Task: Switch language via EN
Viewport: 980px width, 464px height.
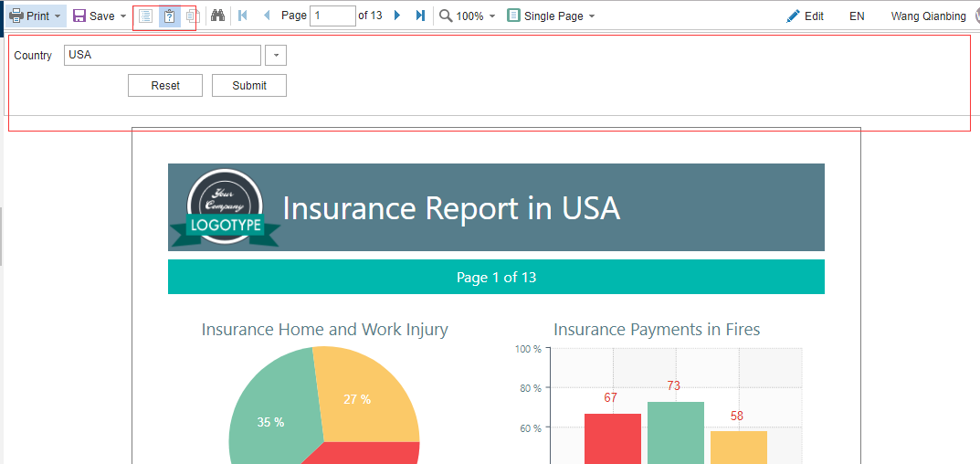Action: [857, 16]
